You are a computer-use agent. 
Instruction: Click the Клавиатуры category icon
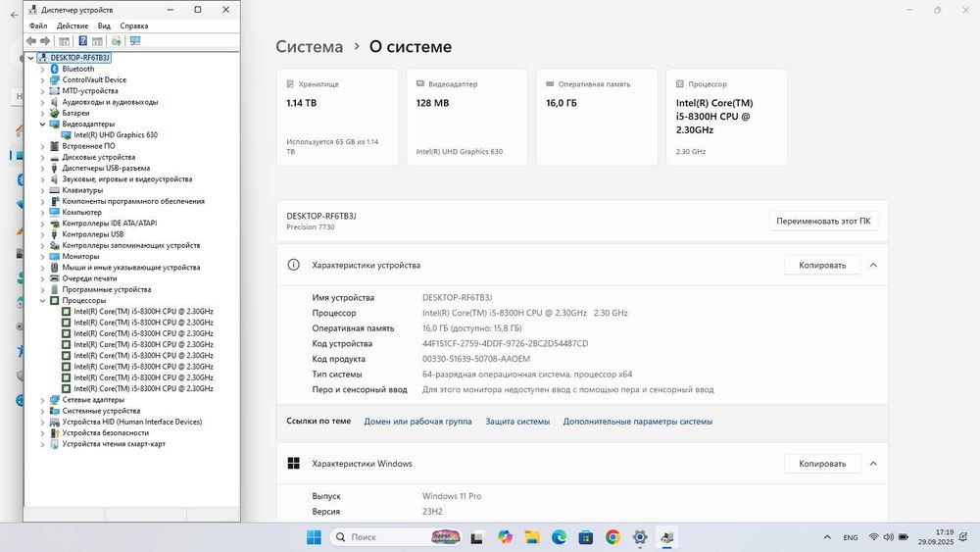click(x=54, y=190)
